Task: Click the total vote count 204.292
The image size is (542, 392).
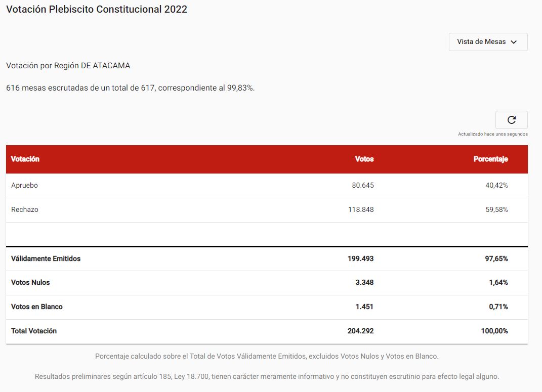Action: 360,331
